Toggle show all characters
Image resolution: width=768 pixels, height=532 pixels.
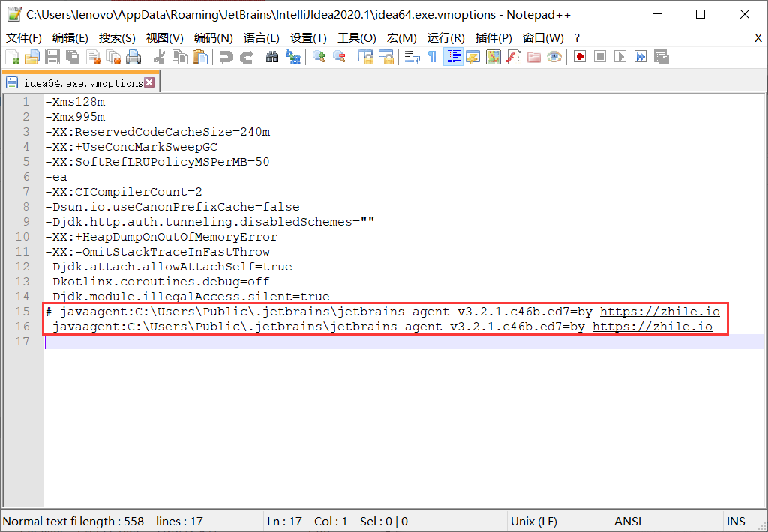click(x=433, y=58)
